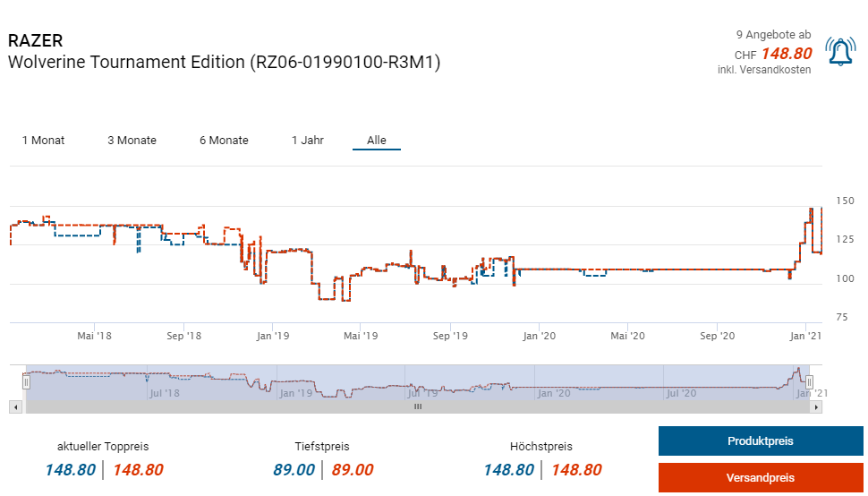
Task: Click Jan '19 in the navigator overview
Action: pos(295,393)
